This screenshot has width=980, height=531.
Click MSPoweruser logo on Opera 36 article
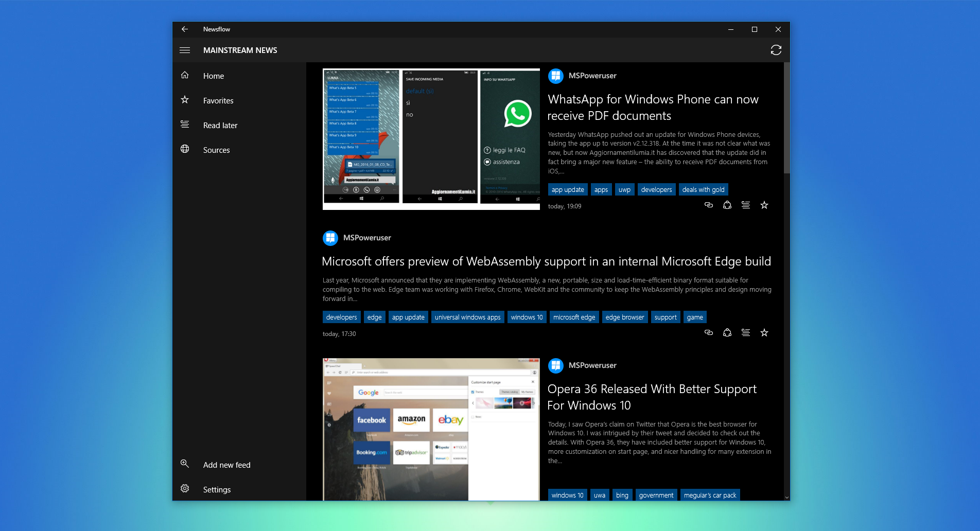(556, 366)
